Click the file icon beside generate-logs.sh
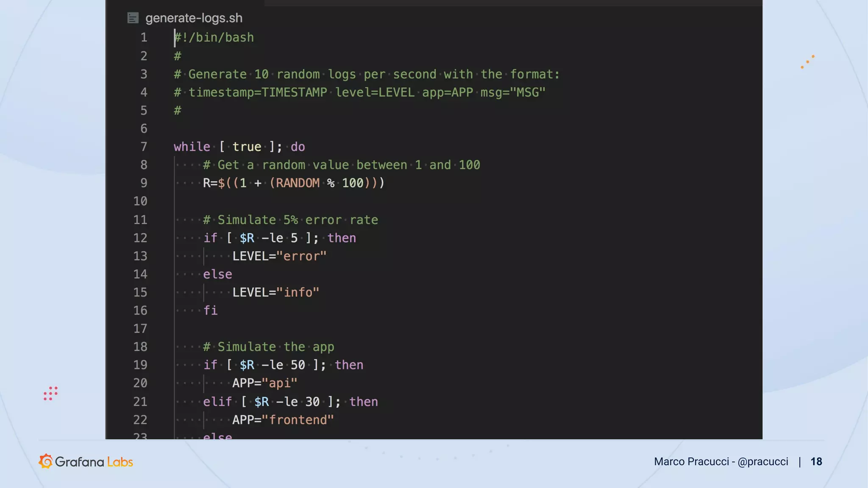 (133, 18)
